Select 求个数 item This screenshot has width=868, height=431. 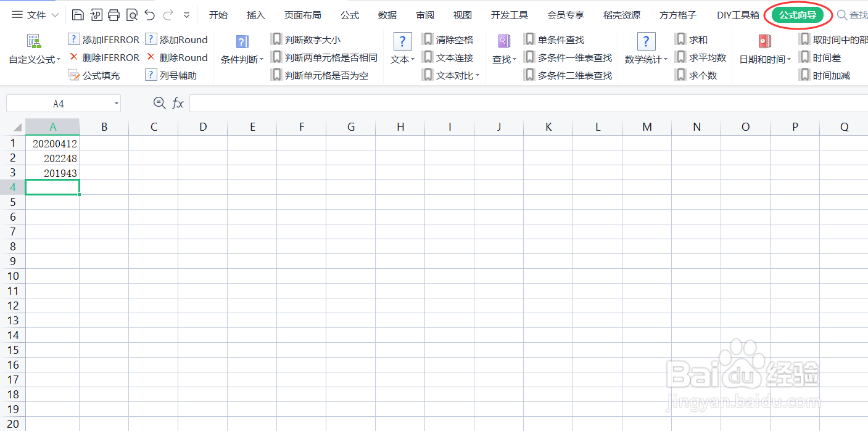(x=696, y=75)
